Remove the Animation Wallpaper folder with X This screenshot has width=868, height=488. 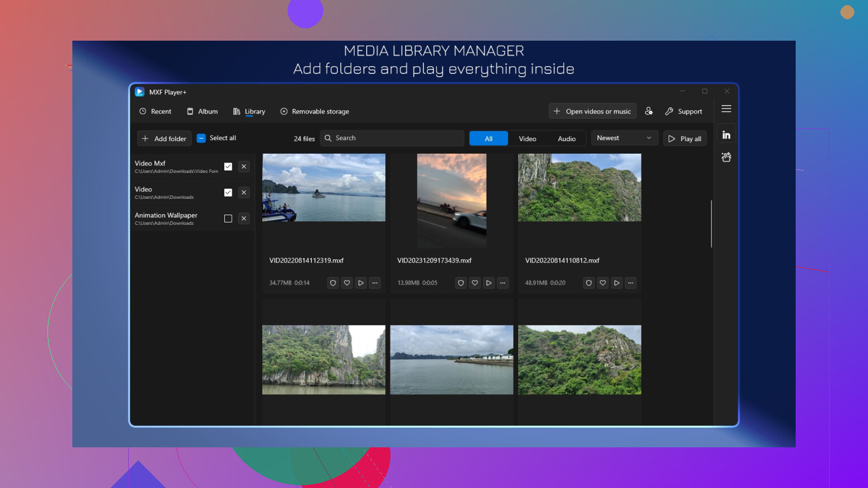coord(244,219)
